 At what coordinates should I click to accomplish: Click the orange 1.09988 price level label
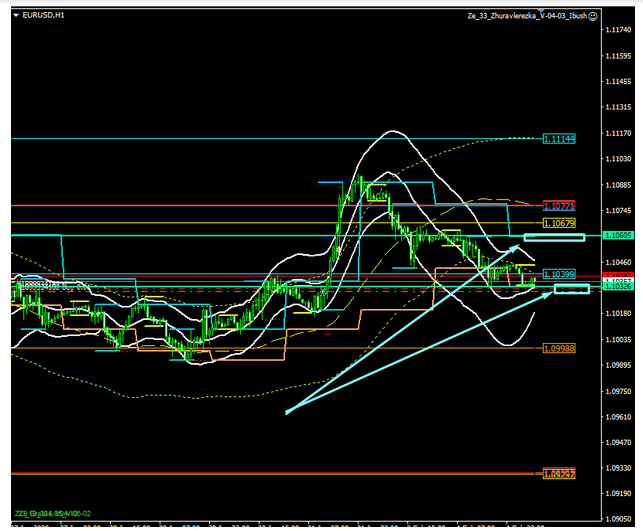click(x=559, y=348)
